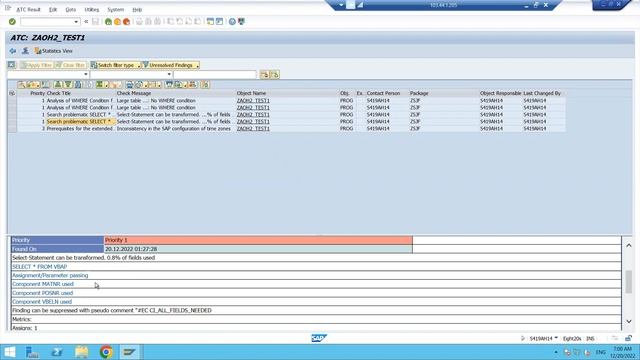Screen dimensions: 640x360
Task: Click the Sort Descending icon in grid toolbar
Action: 68,84
